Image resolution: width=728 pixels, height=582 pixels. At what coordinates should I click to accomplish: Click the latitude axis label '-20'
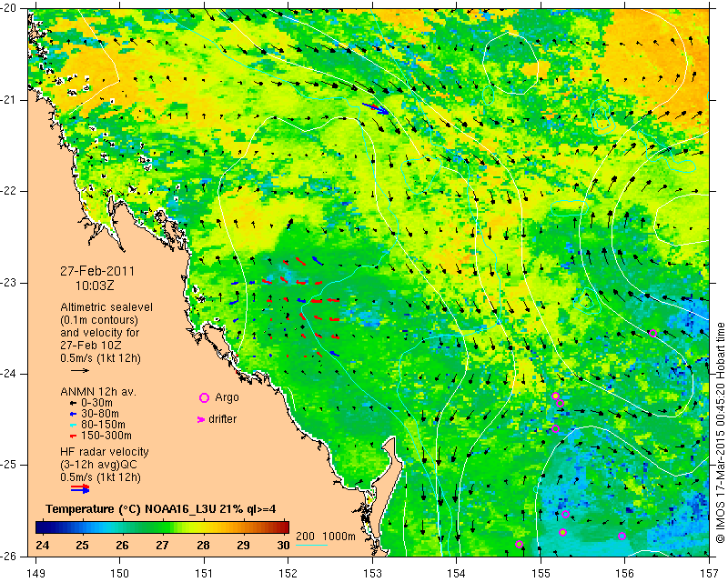[x=9, y=9]
